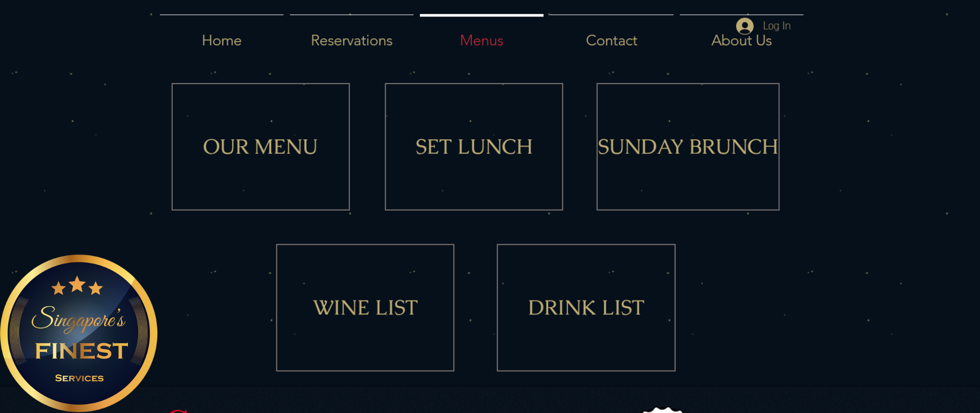Select the Menus tab
This screenshot has width=980, height=413.
[482, 40]
